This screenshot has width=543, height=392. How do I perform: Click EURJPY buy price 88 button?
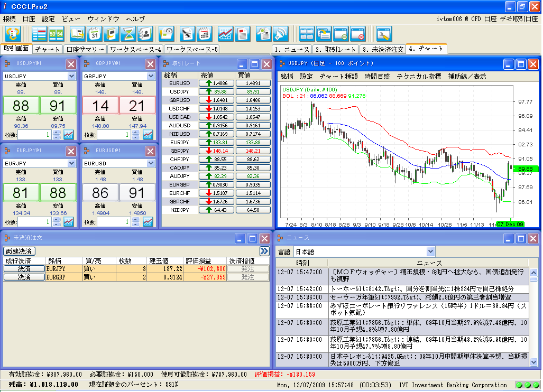58,193
